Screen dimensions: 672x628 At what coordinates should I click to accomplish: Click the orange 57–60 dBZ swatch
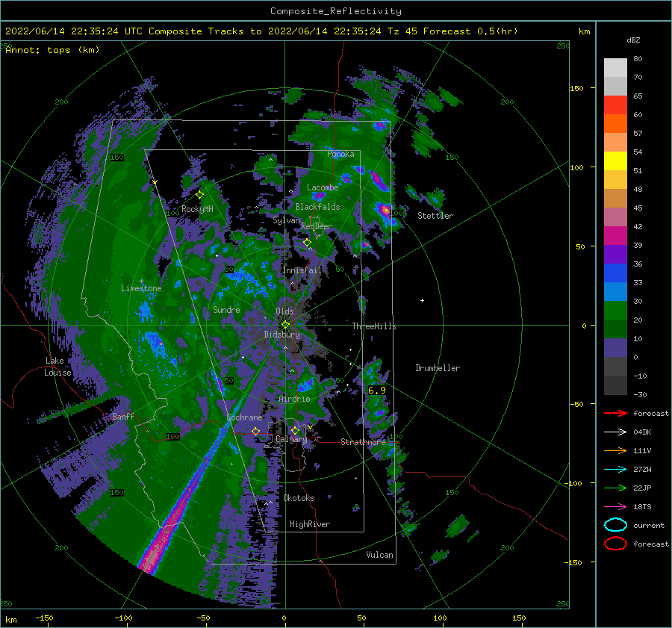point(615,124)
